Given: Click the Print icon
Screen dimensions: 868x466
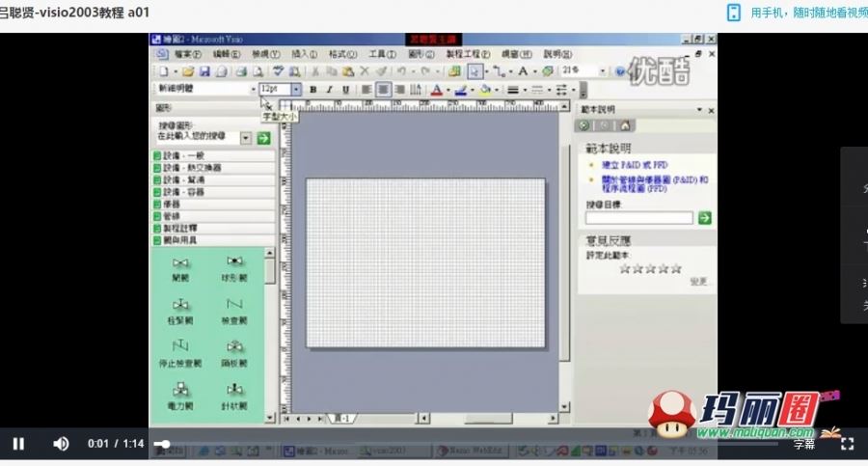Looking at the screenshot, I should pyautogui.click(x=241, y=71).
